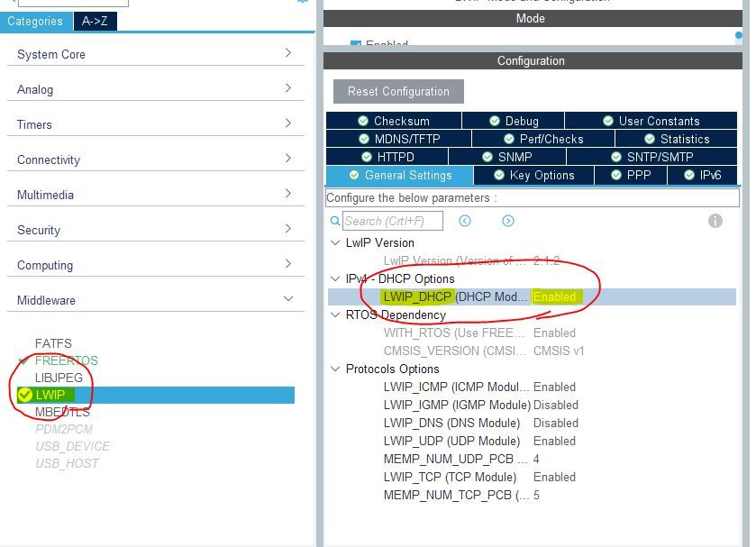This screenshot has width=756, height=547.
Task: Click the HTTPD tab check icon
Action: [367, 157]
